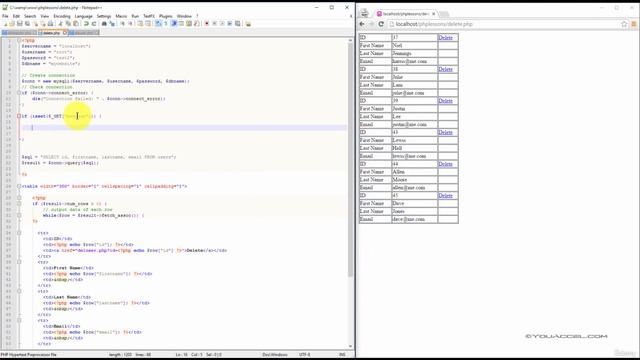Toggle macro recording with the red button

[x=207, y=24]
